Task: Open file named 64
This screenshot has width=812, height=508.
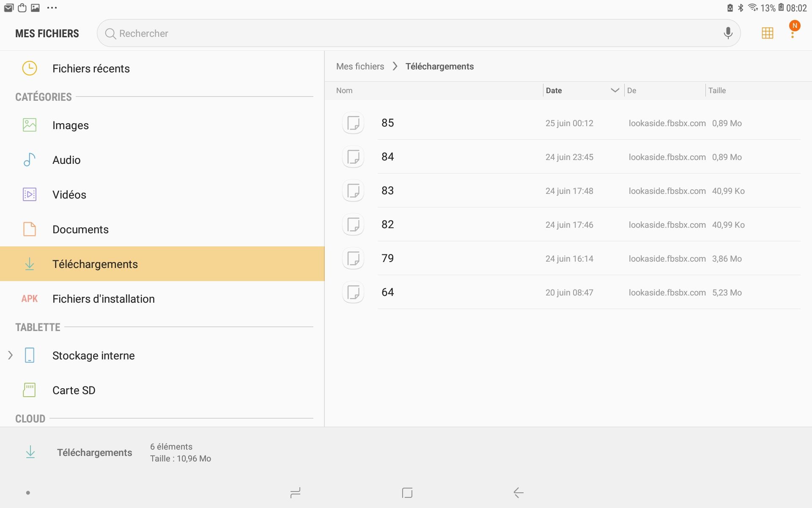Action: pos(387,292)
